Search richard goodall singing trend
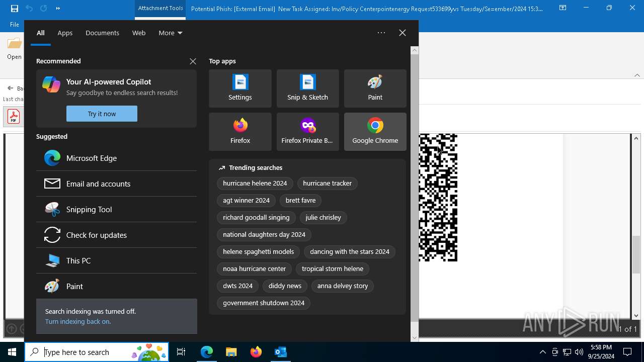 [x=256, y=217]
